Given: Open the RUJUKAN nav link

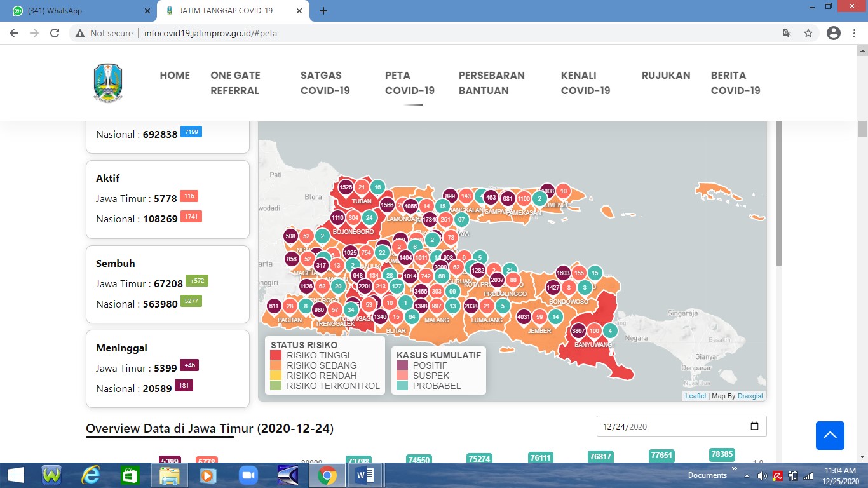Looking at the screenshot, I should coord(666,75).
